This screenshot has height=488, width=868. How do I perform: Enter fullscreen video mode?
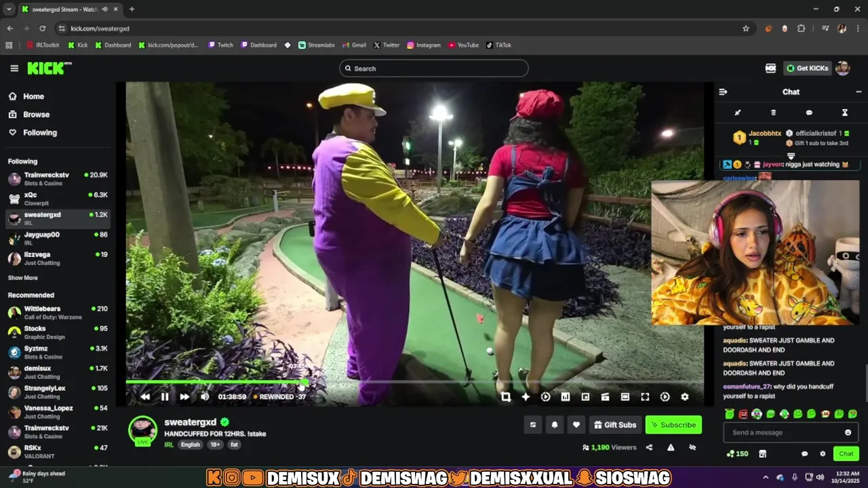[645, 397]
